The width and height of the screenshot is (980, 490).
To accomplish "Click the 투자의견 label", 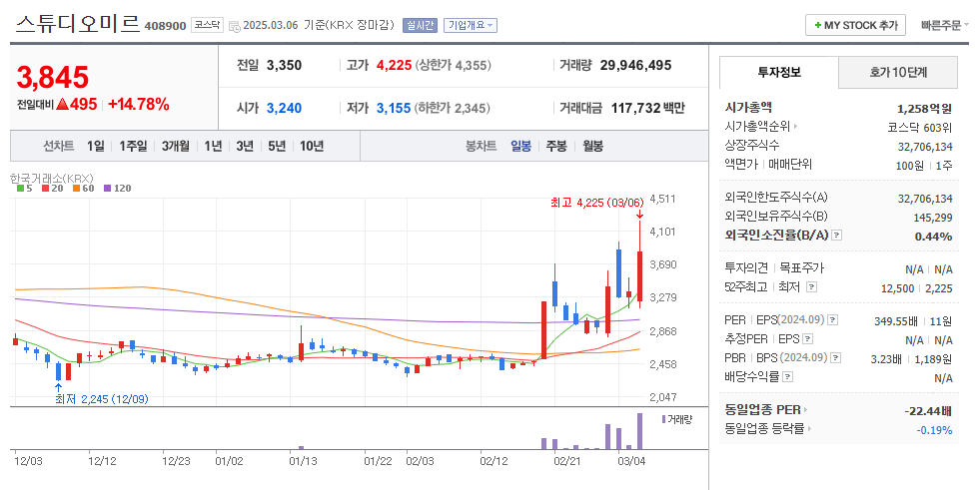I will pos(746,268).
